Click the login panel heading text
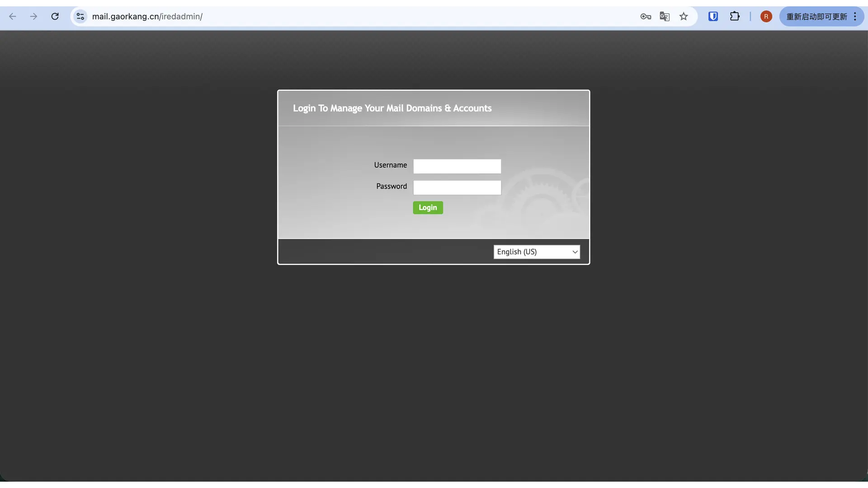The width and height of the screenshot is (868, 488). [392, 108]
